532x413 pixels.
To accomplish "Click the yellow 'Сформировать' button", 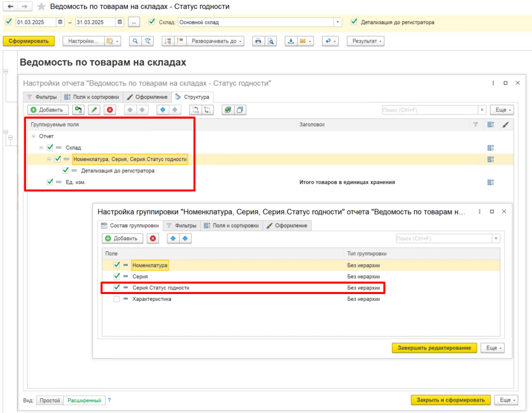I will [x=29, y=41].
